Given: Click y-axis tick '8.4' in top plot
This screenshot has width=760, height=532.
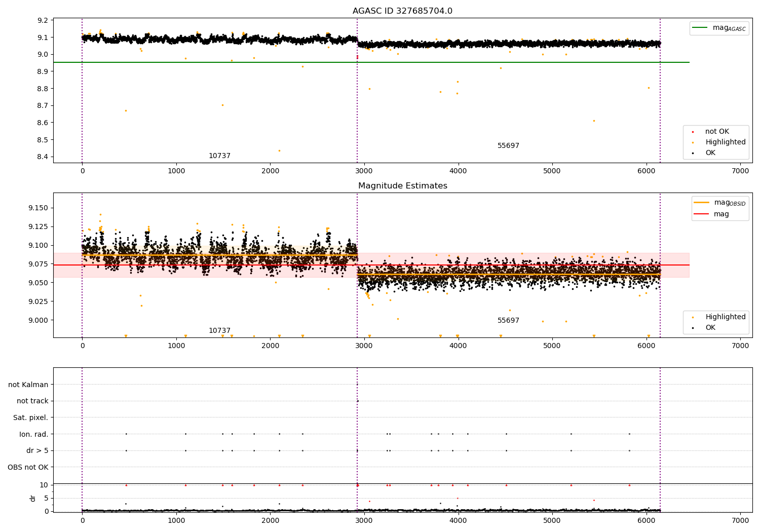Looking at the screenshot, I should click(x=43, y=157).
